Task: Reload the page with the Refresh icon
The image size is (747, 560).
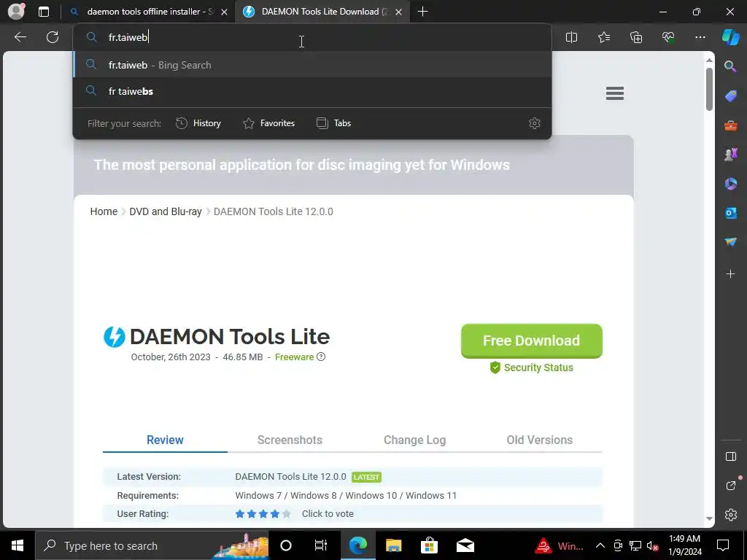Action: tap(53, 37)
